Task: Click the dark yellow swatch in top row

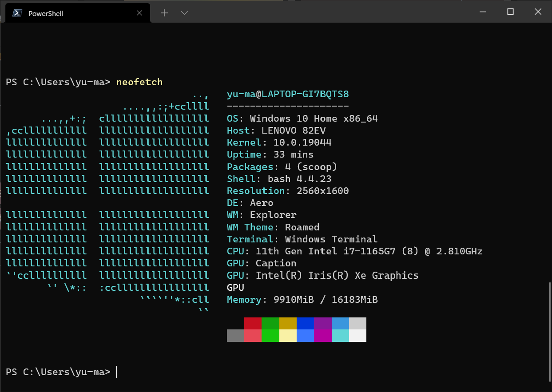Action: [x=288, y=323]
